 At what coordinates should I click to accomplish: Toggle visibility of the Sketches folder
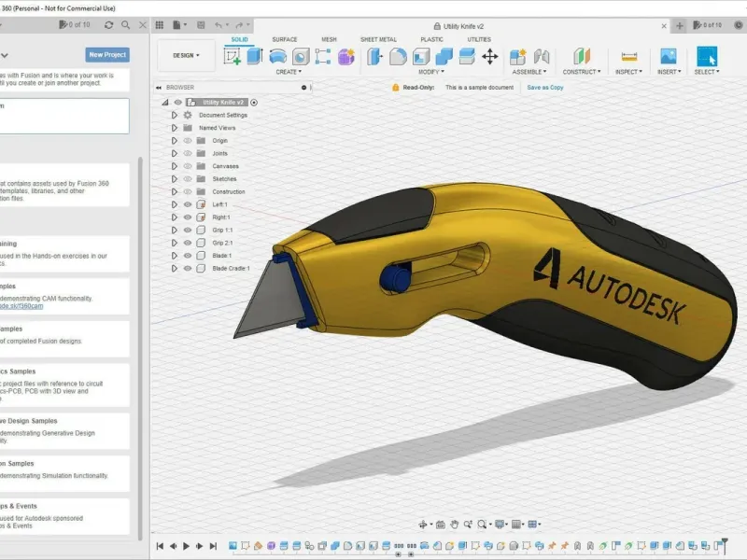(188, 178)
